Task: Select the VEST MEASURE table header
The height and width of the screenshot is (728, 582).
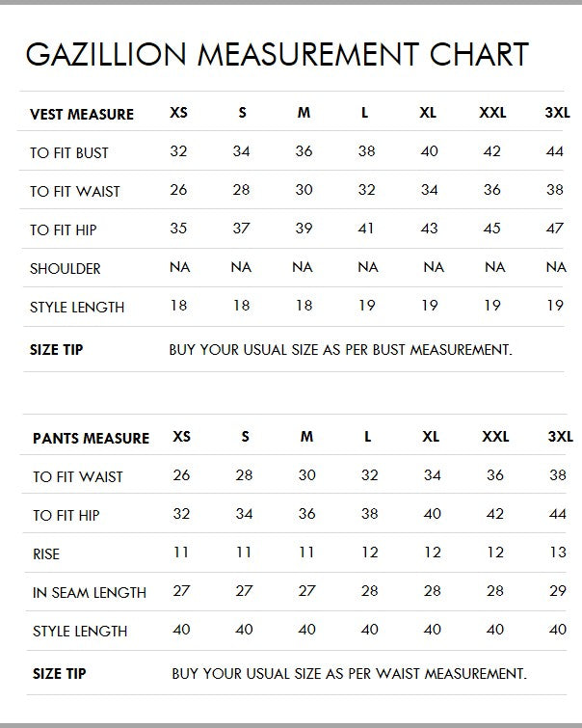Action: pos(82,114)
